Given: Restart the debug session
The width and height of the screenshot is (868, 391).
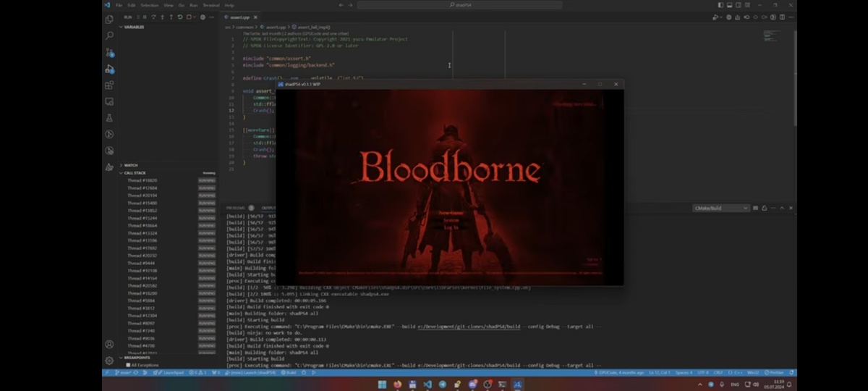Looking at the screenshot, I should tap(180, 17).
